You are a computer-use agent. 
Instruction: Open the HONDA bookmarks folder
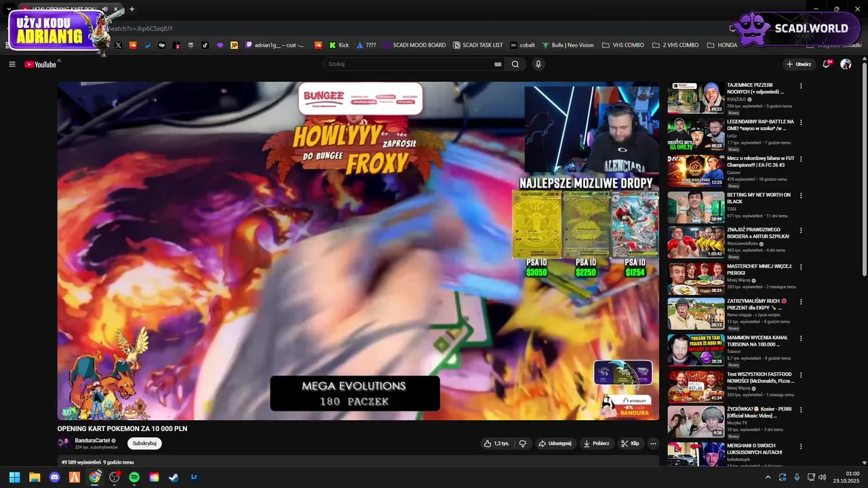point(723,45)
